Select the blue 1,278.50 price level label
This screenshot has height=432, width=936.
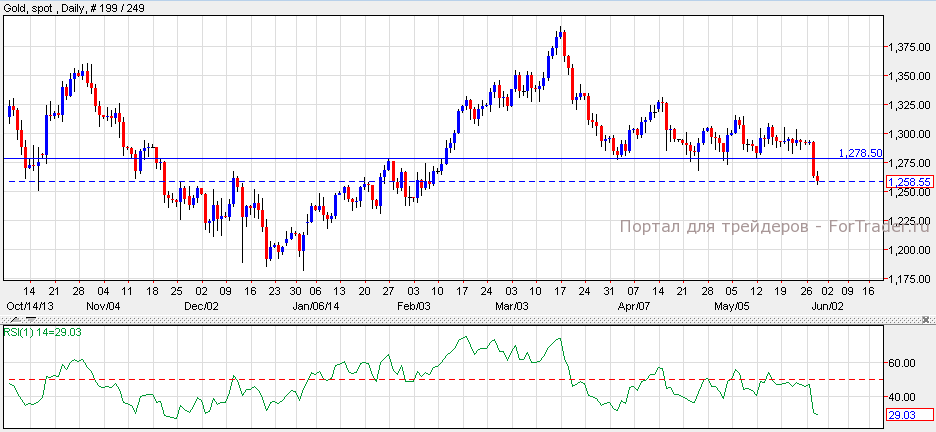coord(859,153)
